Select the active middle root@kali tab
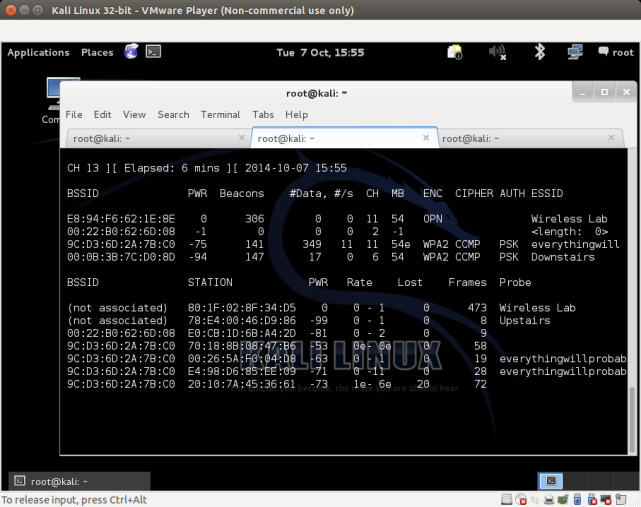The height and width of the screenshot is (507, 641). [344, 138]
